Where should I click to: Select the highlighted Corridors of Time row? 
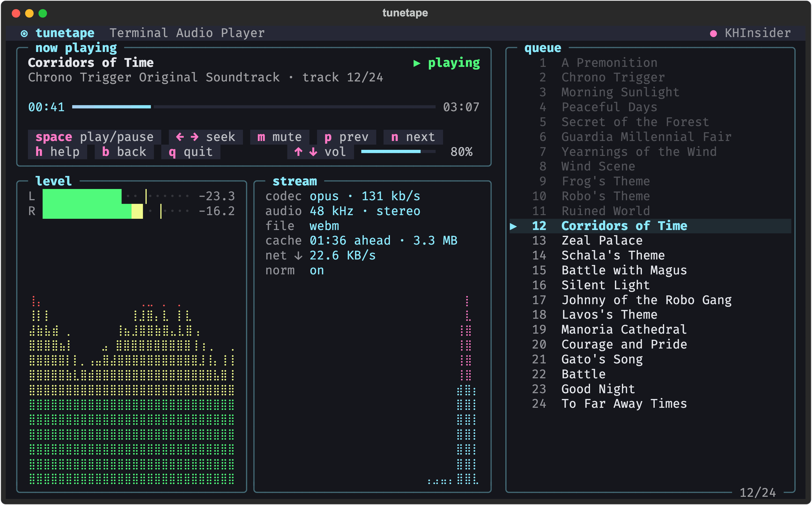pyautogui.click(x=650, y=226)
